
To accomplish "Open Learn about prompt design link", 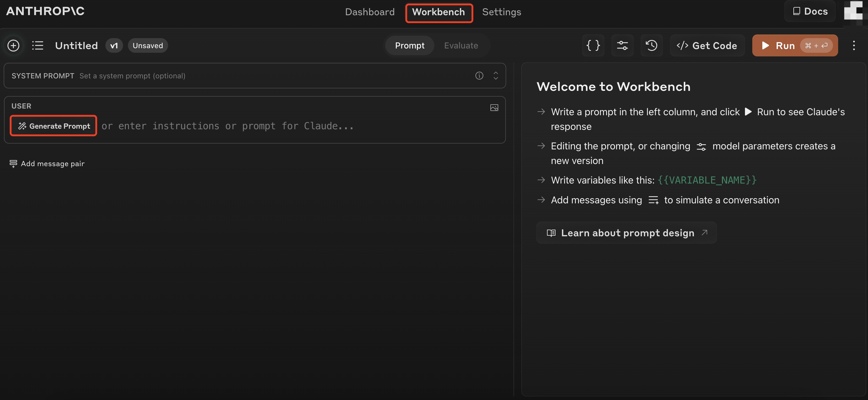I will click(x=626, y=233).
